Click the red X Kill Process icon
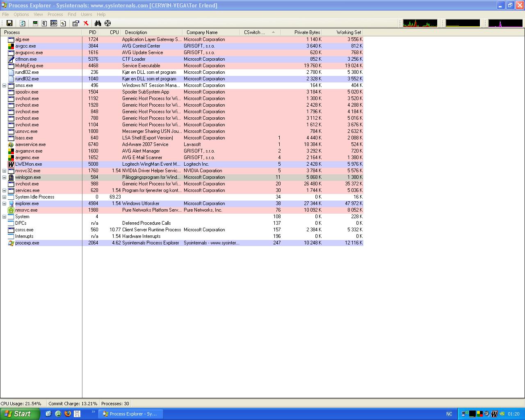The image size is (525, 420). [x=86, y=23]
